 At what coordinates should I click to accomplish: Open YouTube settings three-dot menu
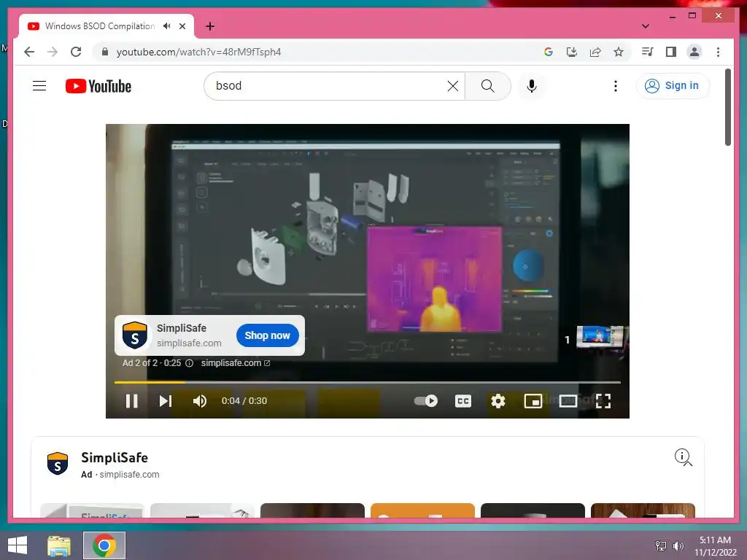[x=616, y=86]
